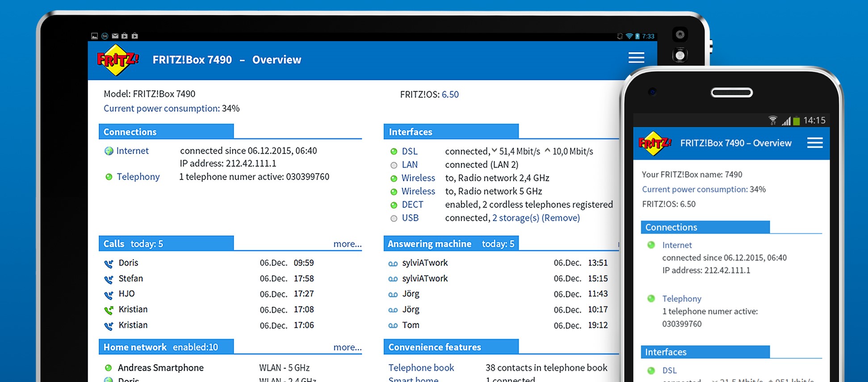868x382 pixels.
Task: Click 'Model: FRITZ!Box 7490' text
Action: point(150,94)
